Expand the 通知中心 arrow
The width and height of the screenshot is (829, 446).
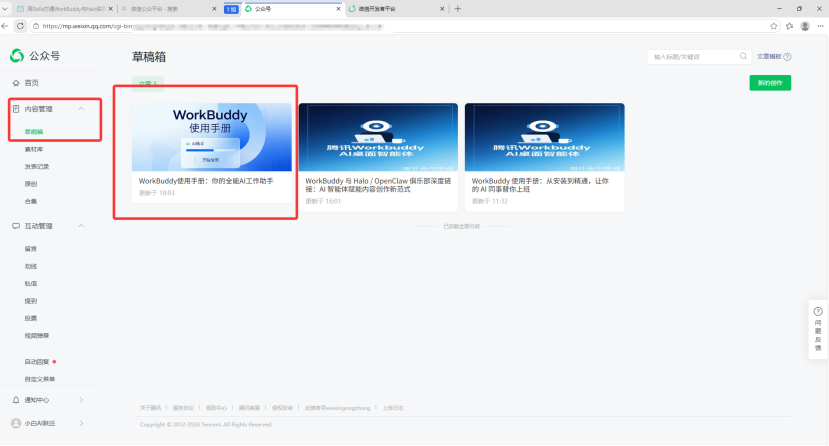click(x=81, y=400)
